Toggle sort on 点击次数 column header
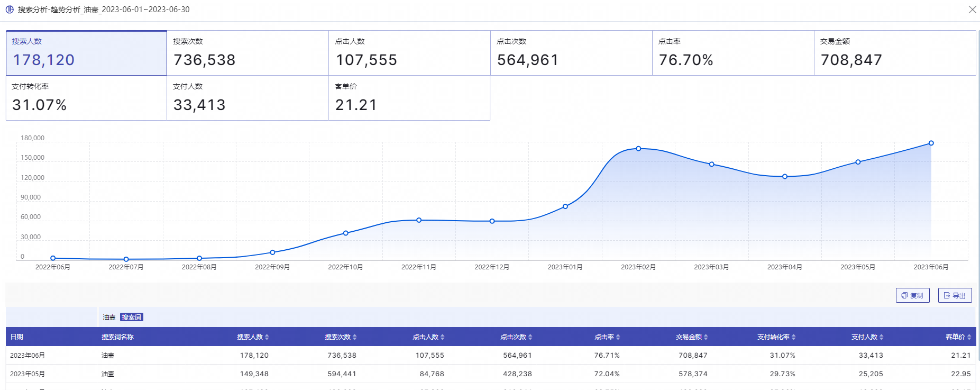This screenshot has width=980, height=390. point(530,337)
